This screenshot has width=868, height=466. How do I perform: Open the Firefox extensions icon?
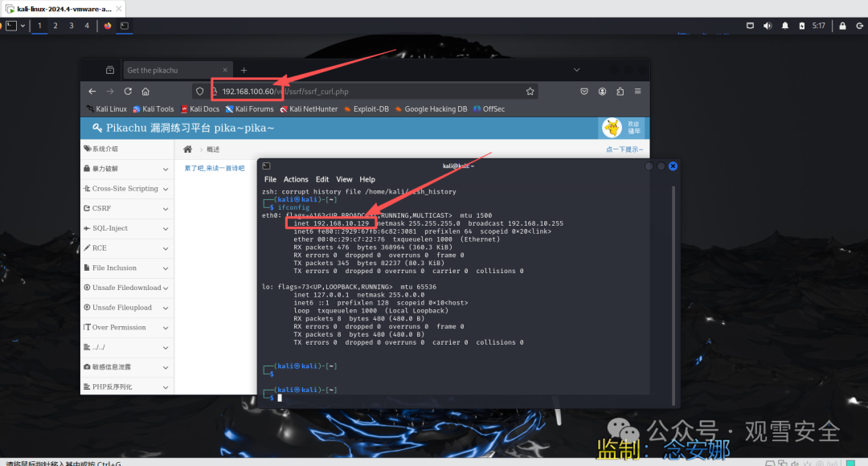pyautogui.click(x=620, y=92)
